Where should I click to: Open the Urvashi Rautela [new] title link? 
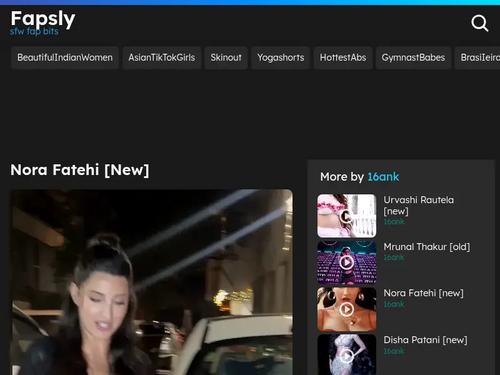coord(418,205)
